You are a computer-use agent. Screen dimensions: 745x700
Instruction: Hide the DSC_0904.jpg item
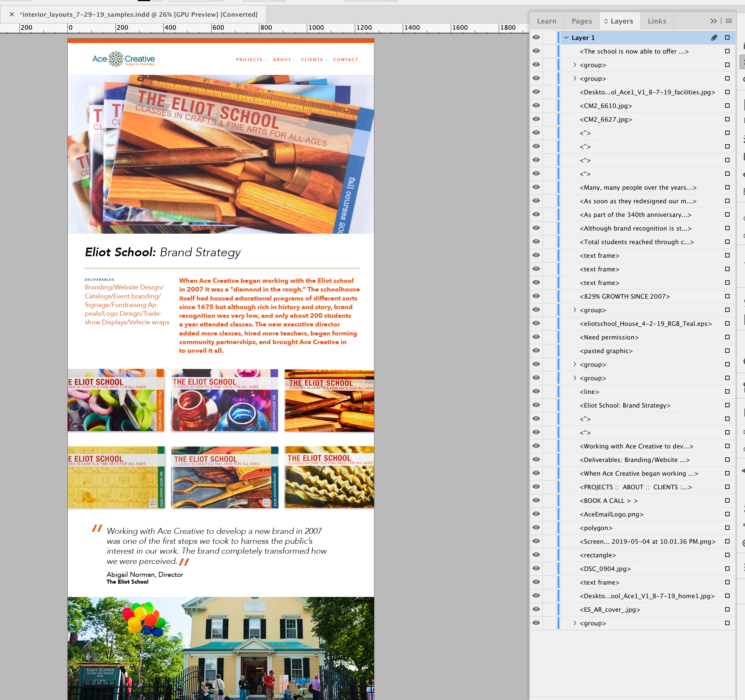point(536,568)
